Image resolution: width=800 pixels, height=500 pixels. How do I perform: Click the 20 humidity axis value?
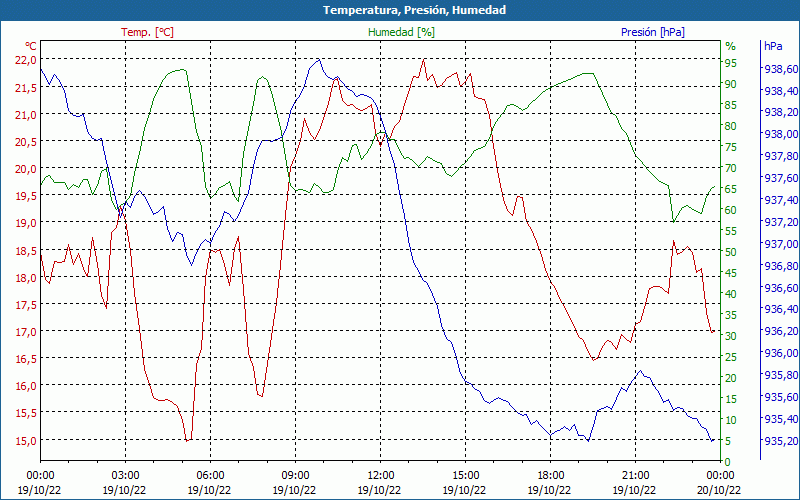click(x=731, y=378)
